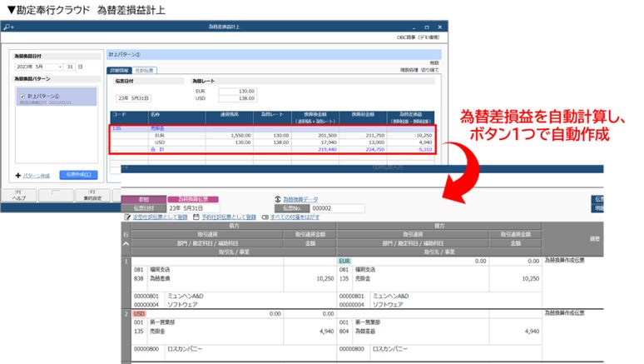The image size is (644, 364).
Task: Click the 伝票日付 field in the 詳細情報 tab
Action: coord(134,98)
